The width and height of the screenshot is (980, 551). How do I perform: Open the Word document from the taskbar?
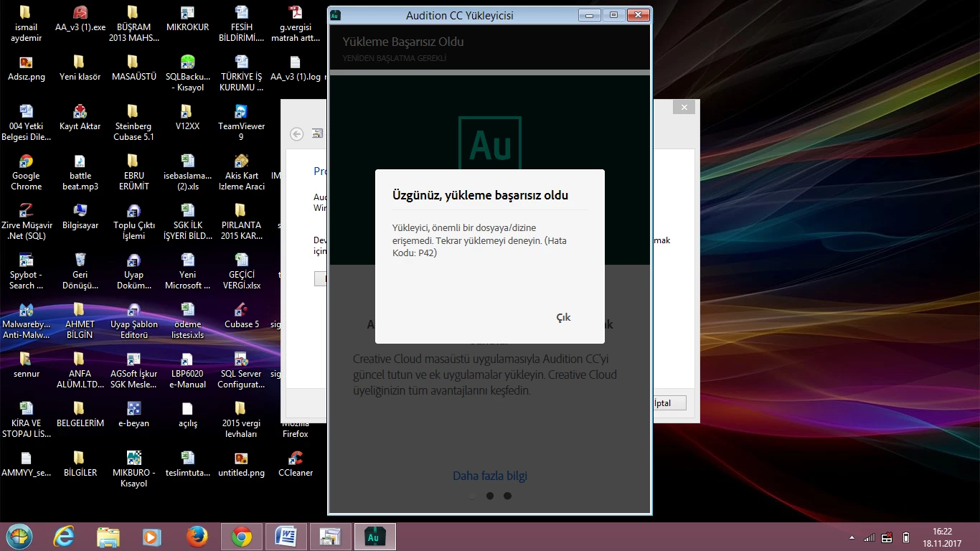coord(286,537)
